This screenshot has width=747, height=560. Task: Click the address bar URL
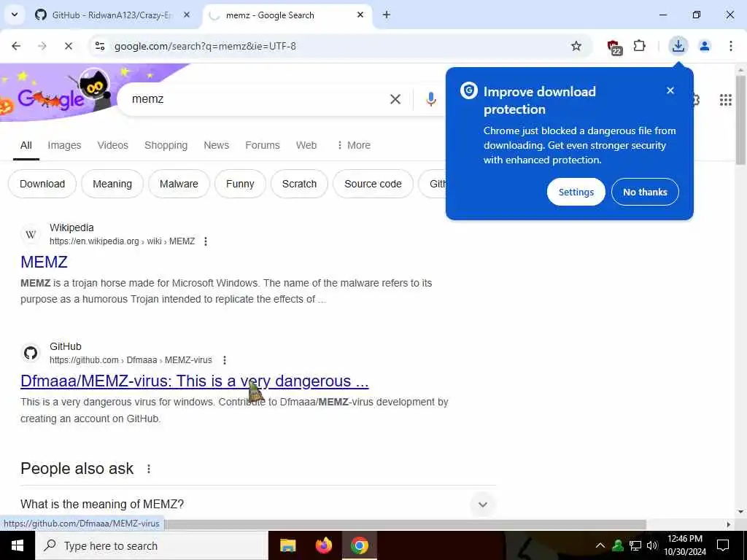pos(205,46)
